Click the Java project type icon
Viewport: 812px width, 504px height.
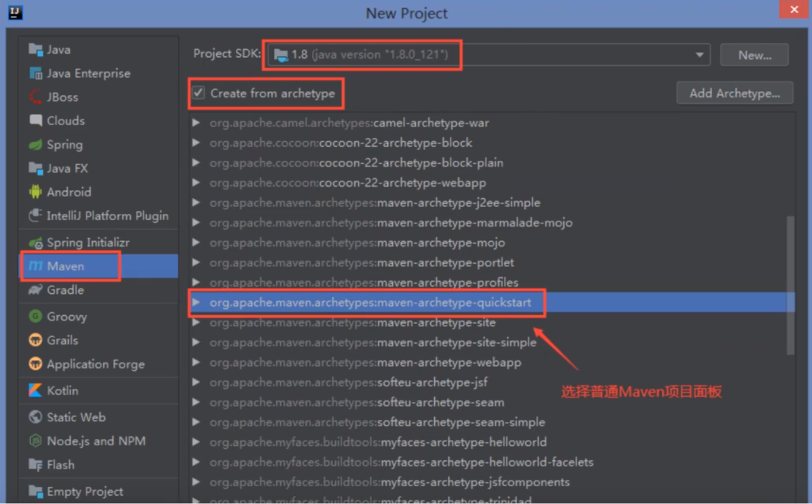pos(36,50)
